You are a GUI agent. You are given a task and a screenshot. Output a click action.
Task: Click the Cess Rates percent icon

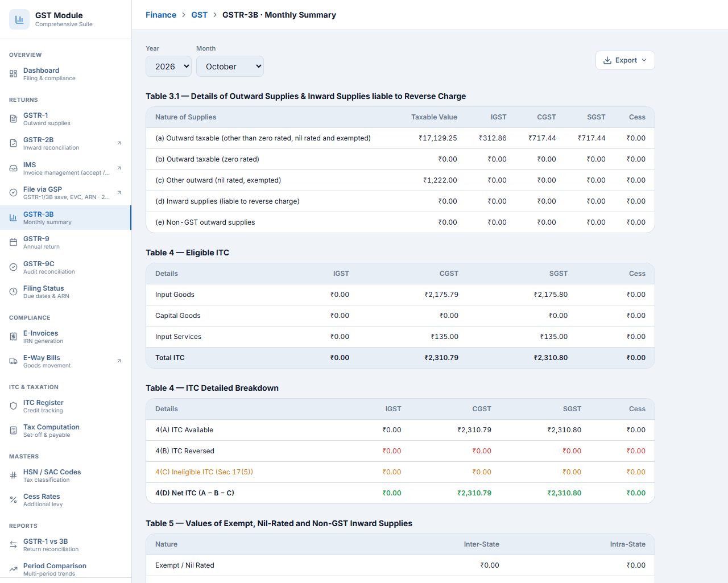click(13, 500)
